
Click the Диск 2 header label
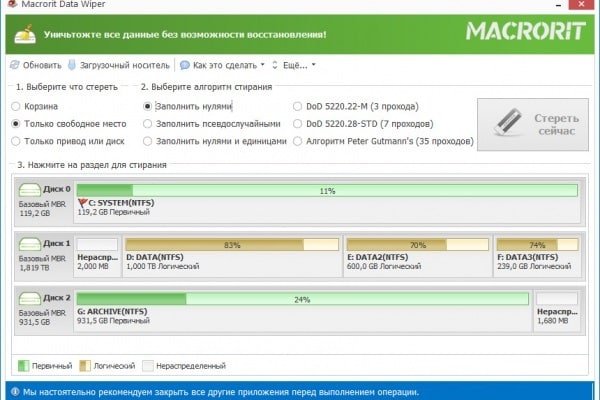57,297
